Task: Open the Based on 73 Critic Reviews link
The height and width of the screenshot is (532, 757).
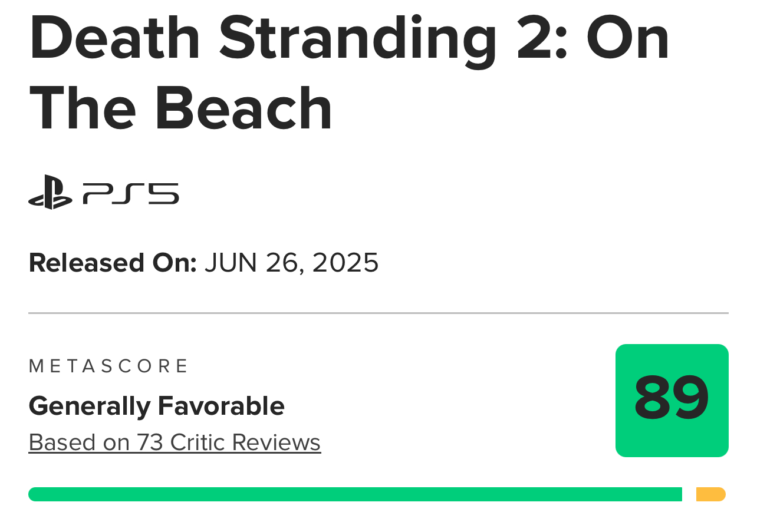Action: pyautogui.click(x=175, y=442)
